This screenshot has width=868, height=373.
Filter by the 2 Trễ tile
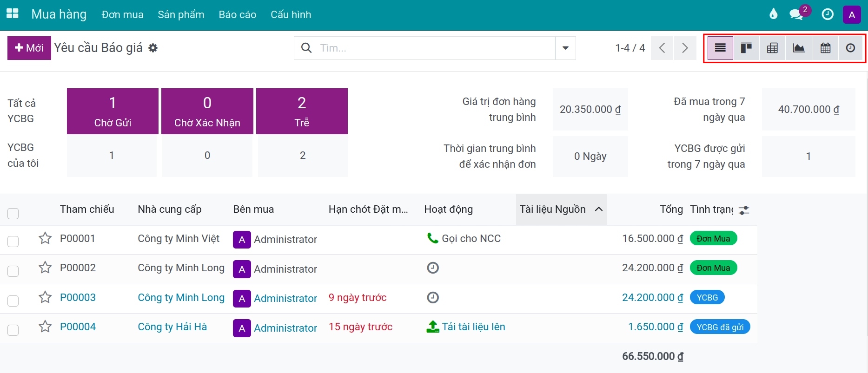302,111
